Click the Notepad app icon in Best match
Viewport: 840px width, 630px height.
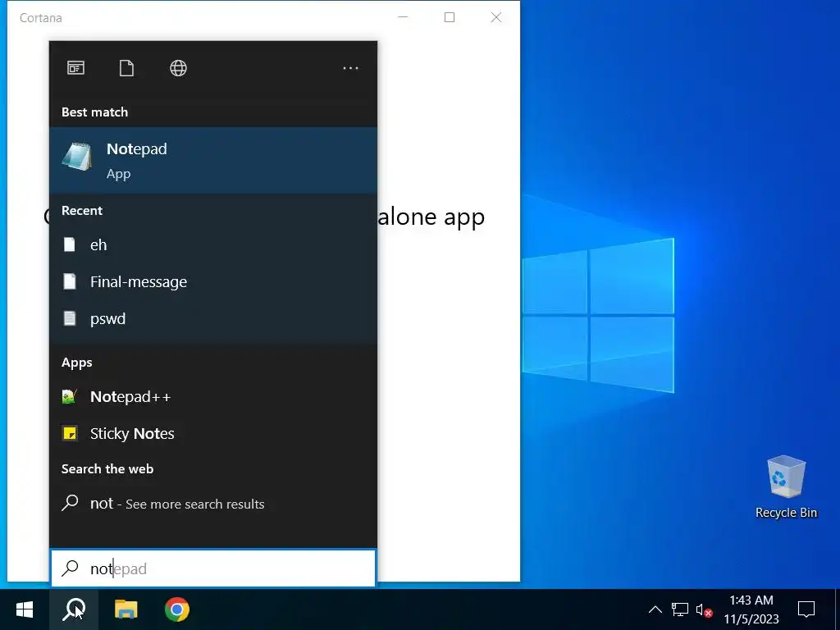(x=77, y=157)
